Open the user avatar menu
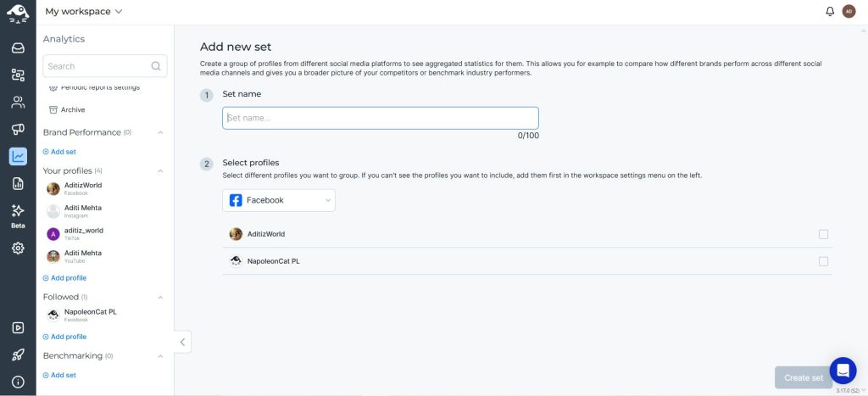Screen dimensions: 868x396 (x=849, y=12)
